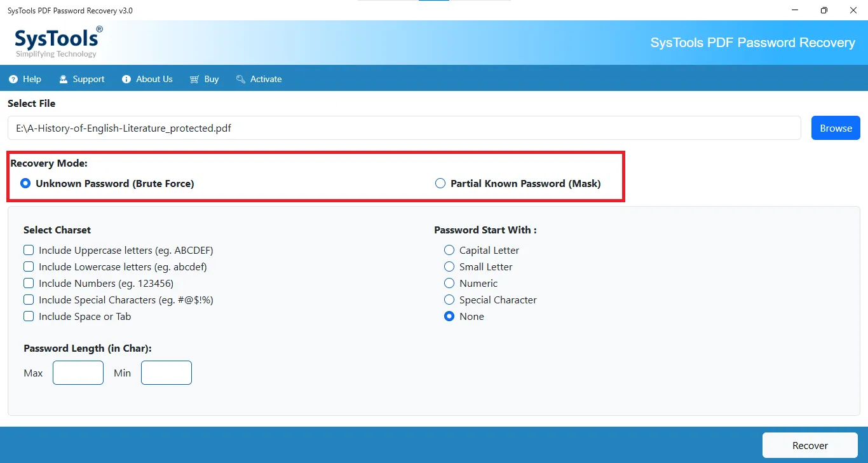Pick Numeric as password start
The image size is (868, 463).
pyautogui.click(x=449, y=283)
